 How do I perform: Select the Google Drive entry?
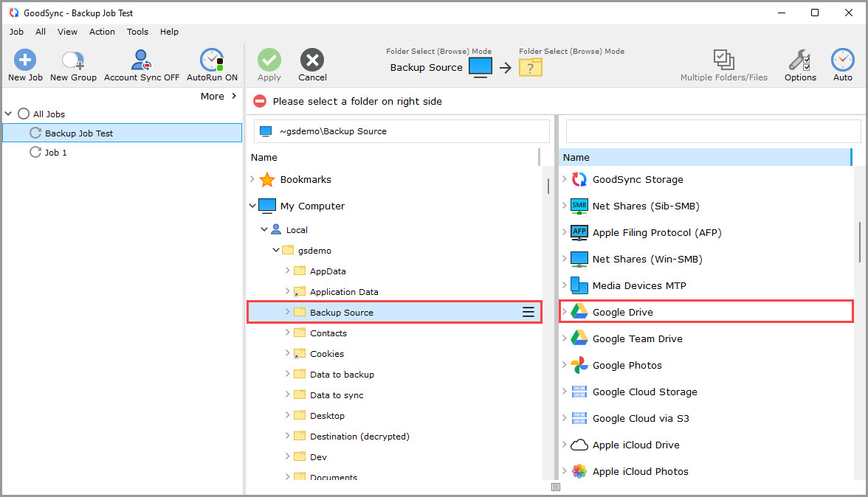706,312
